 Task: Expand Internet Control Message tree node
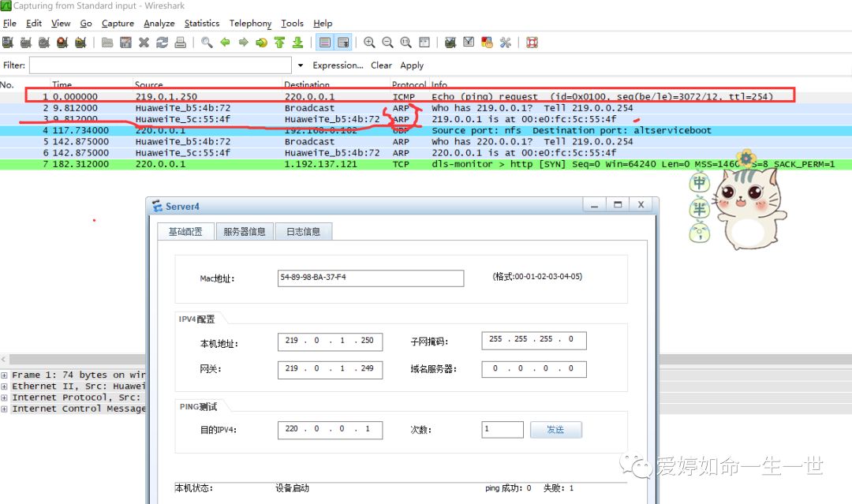coord(5,409)
